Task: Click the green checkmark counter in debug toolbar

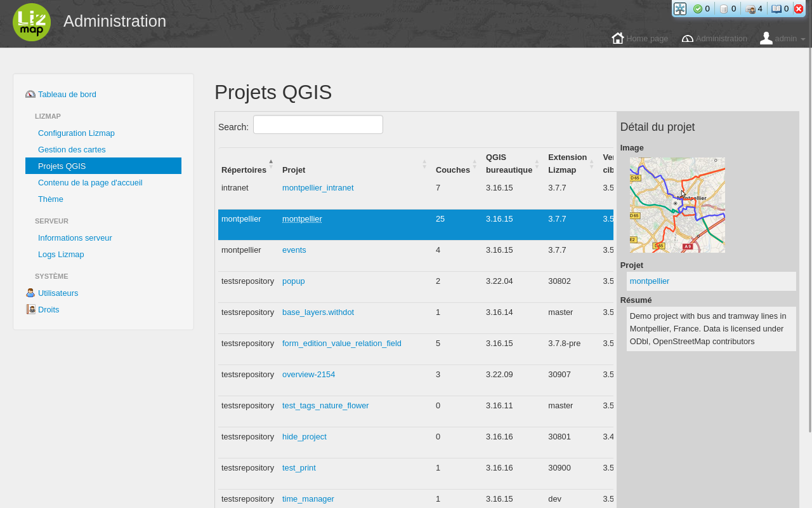Action: (x=699, y=8)
